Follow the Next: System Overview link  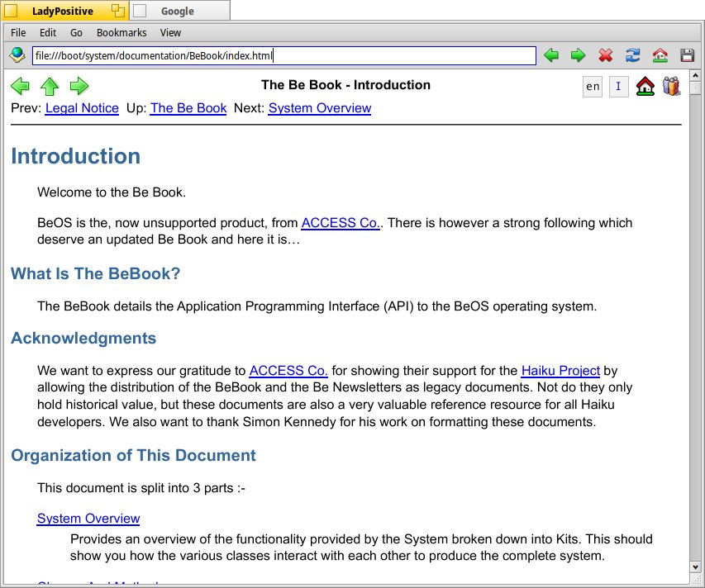tap(320, 108)
